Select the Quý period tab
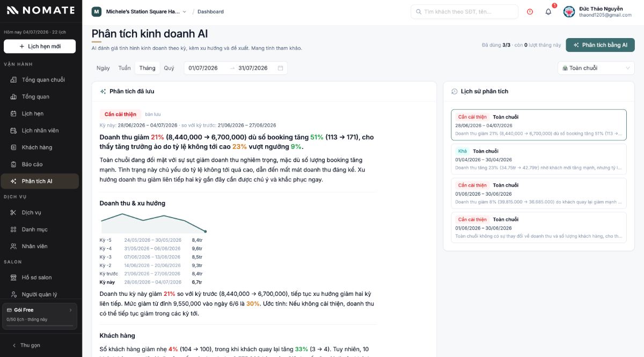644x357 pixels. [169, 68]
